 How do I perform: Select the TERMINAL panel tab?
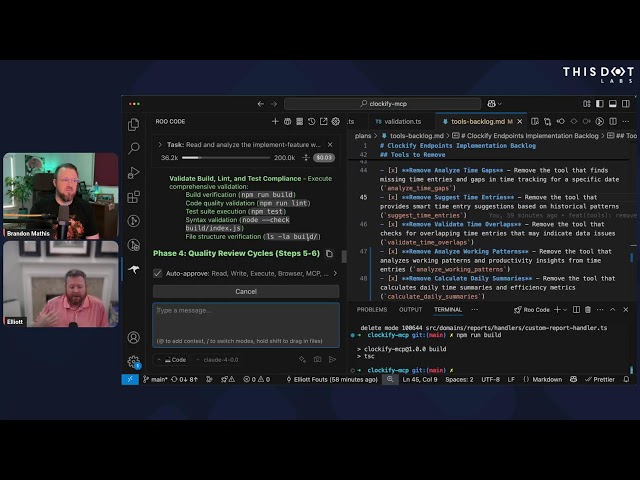[x=448, y=310]
